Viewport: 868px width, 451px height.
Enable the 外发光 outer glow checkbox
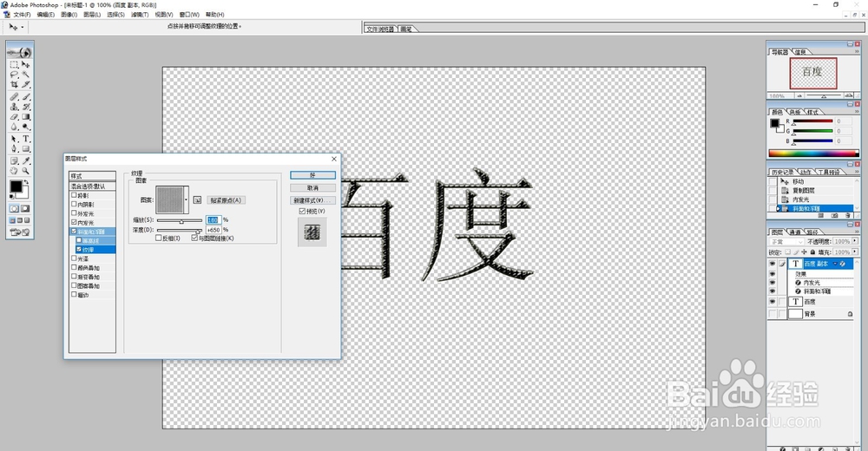point(74,213)
